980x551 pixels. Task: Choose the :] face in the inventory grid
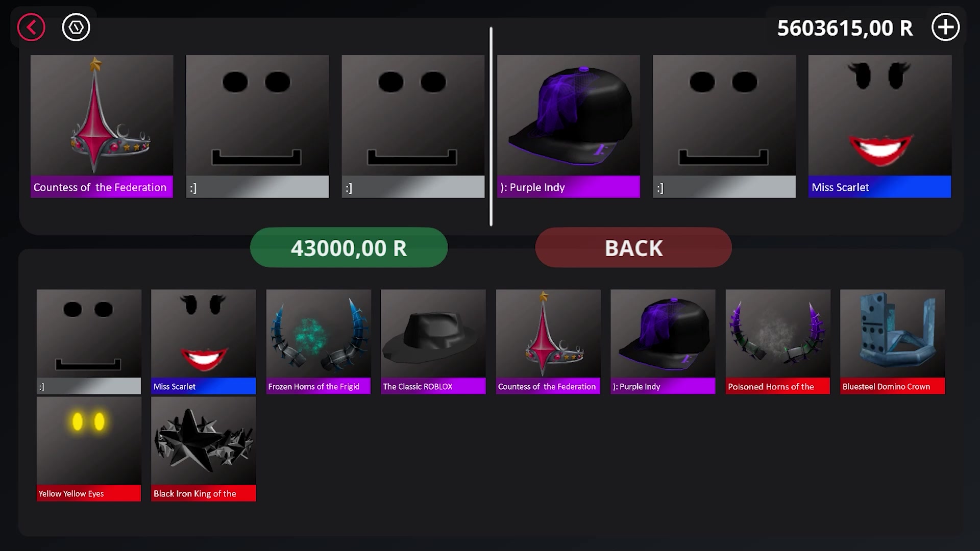click(89, 342)
